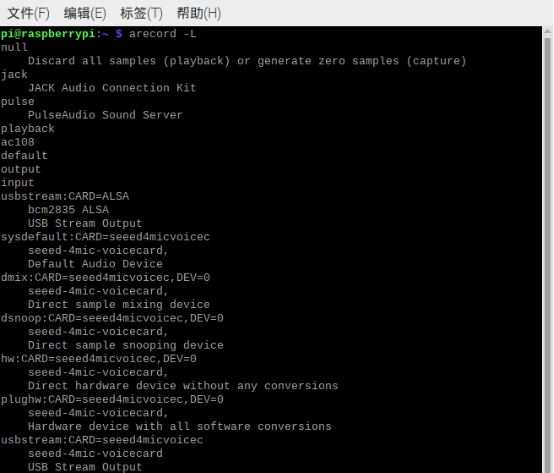
Task: Click the 'sysdefault:CARD=seeed4micvoicec' line
Action: point(105,237)
